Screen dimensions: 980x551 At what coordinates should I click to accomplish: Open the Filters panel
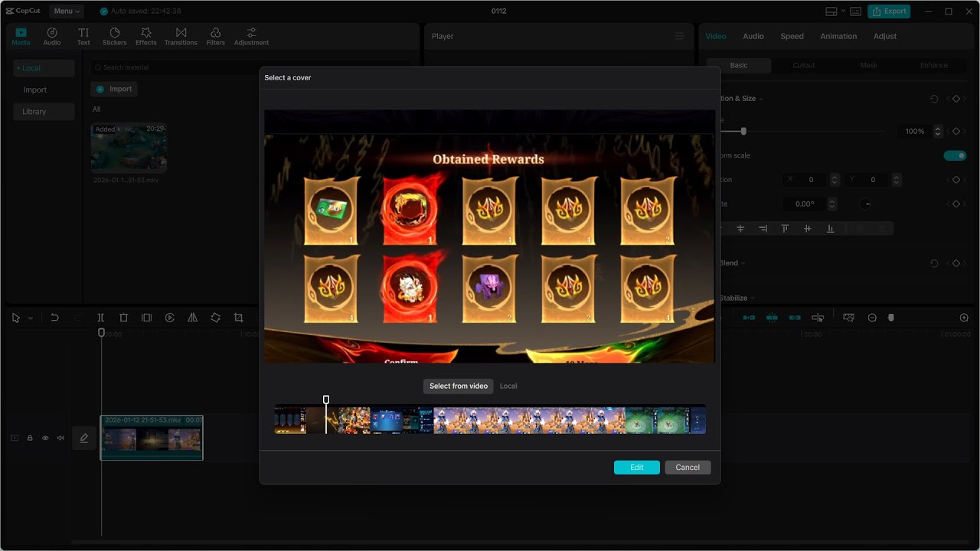(216, 36)
